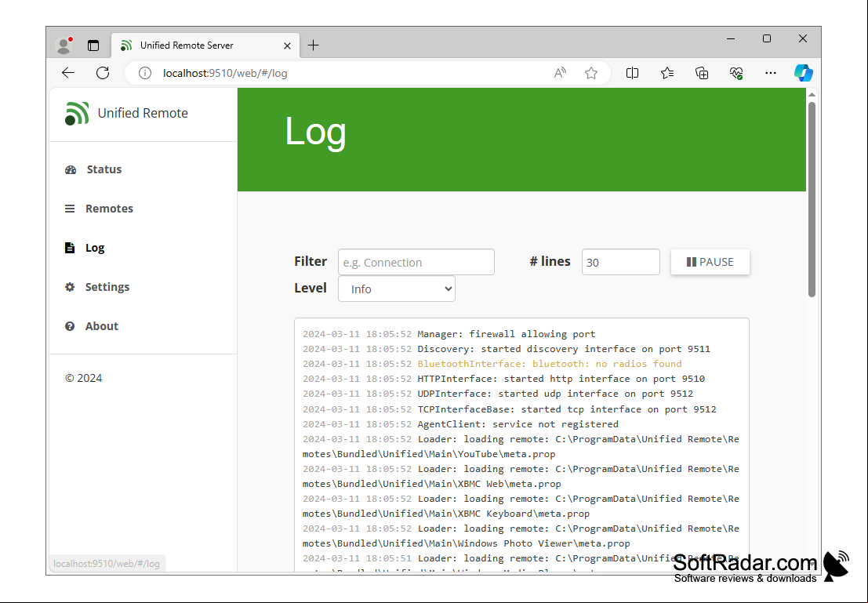Image resolution: width=868 pixels, height=603 pixels.
Task: Close the browser window
Action: [x=803, y=38]
